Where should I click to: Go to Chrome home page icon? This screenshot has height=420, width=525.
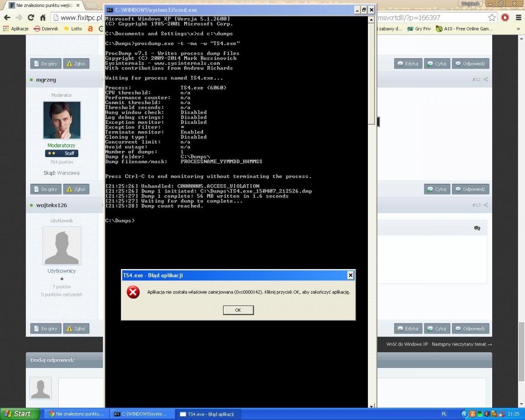(43, 17)
